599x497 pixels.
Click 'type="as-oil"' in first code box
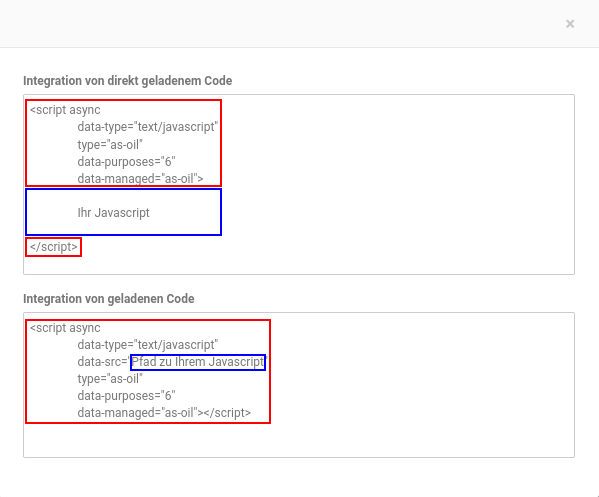pos(110,145)
